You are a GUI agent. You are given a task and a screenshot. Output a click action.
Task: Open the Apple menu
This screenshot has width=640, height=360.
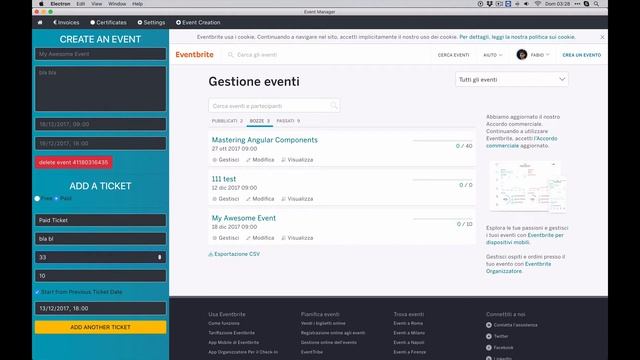(41, 4)
